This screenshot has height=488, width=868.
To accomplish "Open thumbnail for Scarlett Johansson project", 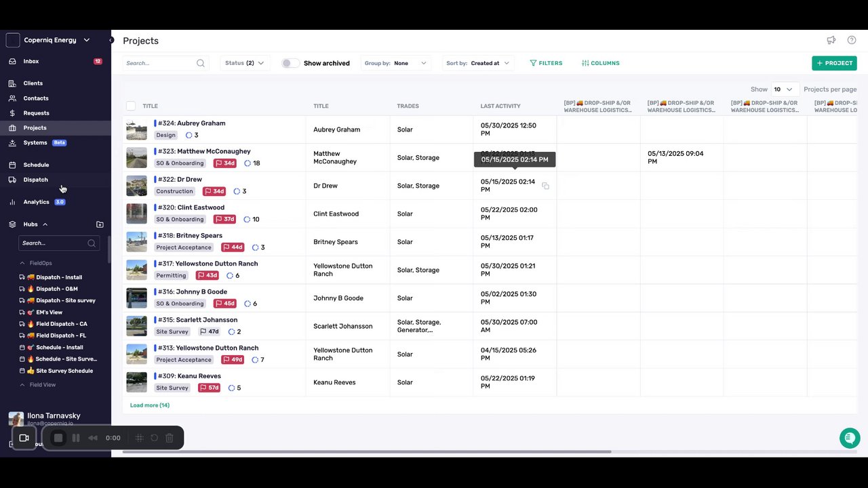I will coord(136,326).
